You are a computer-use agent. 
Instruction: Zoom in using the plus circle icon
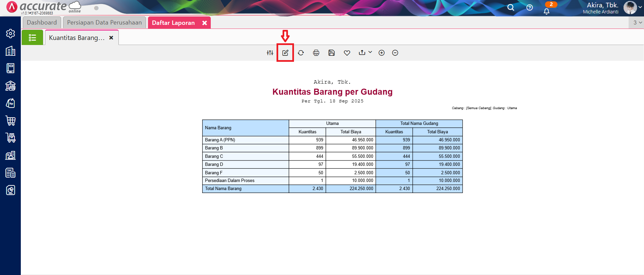point(382,53)
